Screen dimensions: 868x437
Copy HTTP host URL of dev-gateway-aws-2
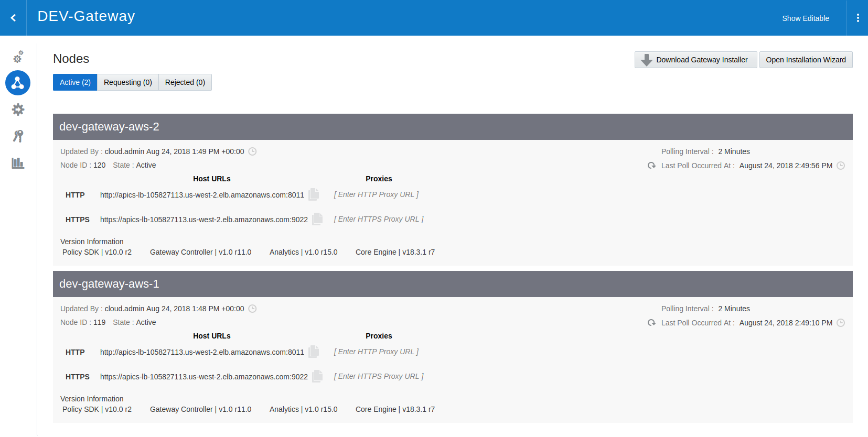click(314, 194)
